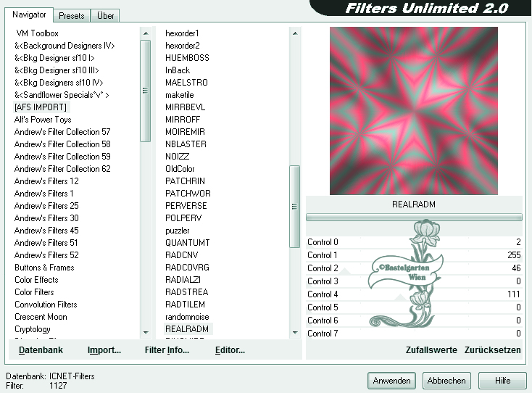Select &<Bkg Designer sf10 III> category
This screenshot has height=393, width=532.
coord(57,70)
